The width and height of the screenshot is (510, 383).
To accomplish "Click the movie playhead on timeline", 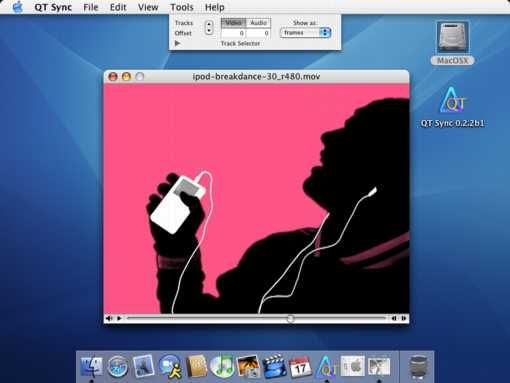I will [290, 319].
